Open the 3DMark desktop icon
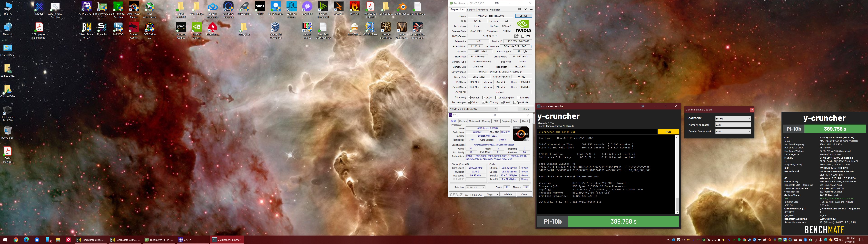The width and height of the screenshot is (868, 244). click(339, 8)
